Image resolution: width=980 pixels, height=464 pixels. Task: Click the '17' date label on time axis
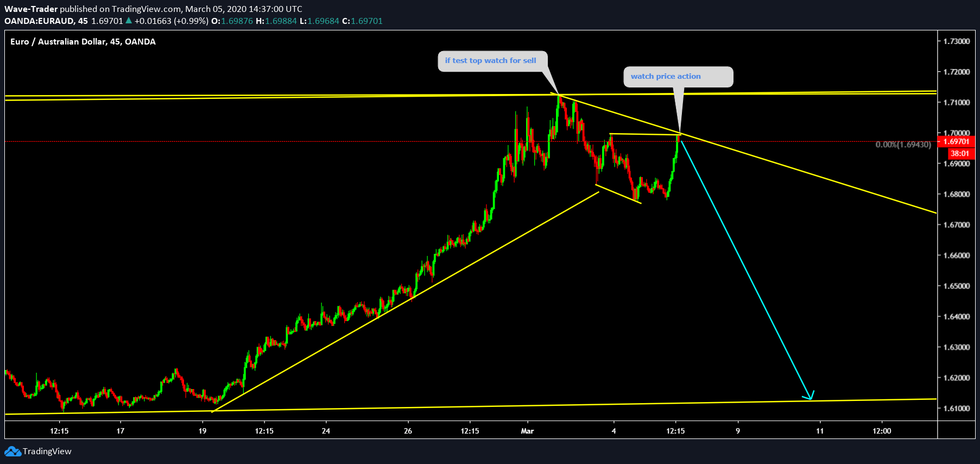tap(121, 431)
